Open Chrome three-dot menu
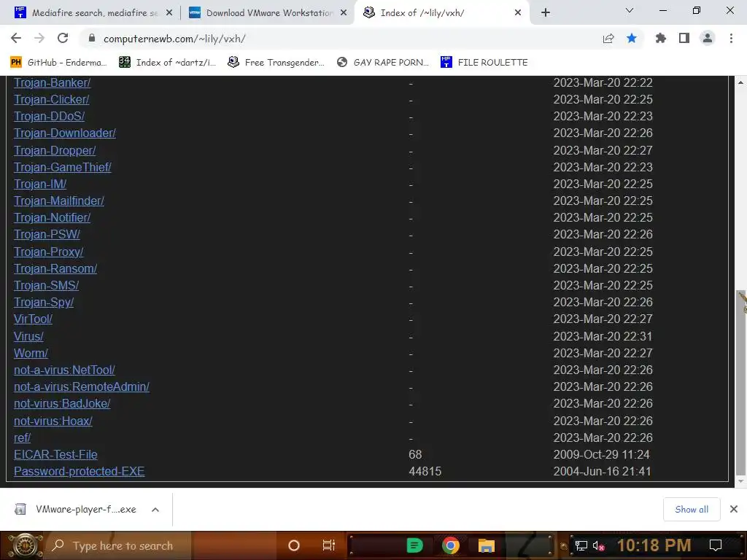Image resolution: width=747 pixels, height=560 pixels. click(x=731, y=38)
